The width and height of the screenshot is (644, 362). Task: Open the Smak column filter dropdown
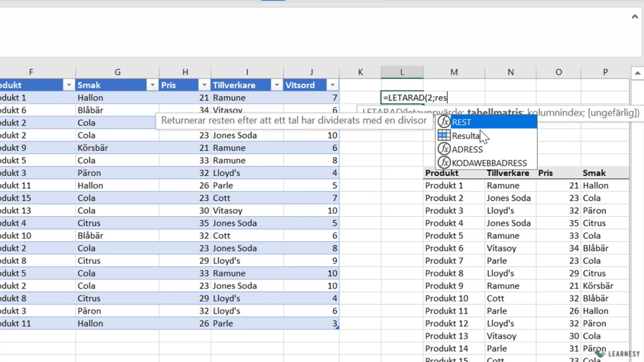152,85
